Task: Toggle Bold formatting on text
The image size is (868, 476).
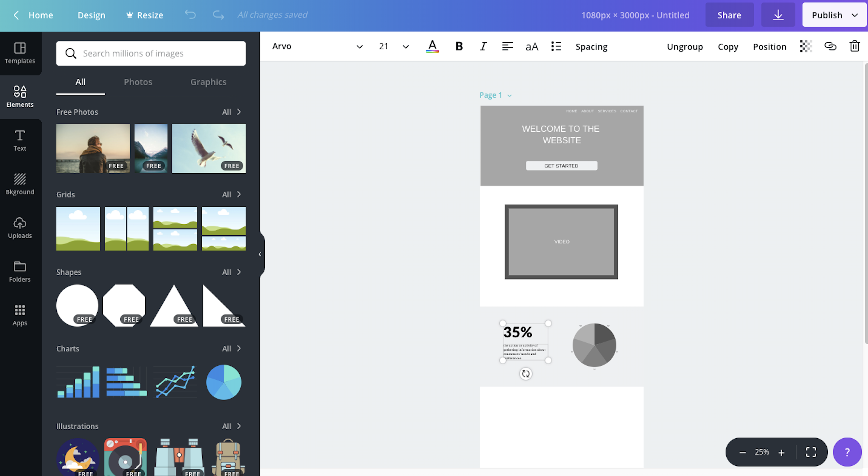Action: [457, 46]
